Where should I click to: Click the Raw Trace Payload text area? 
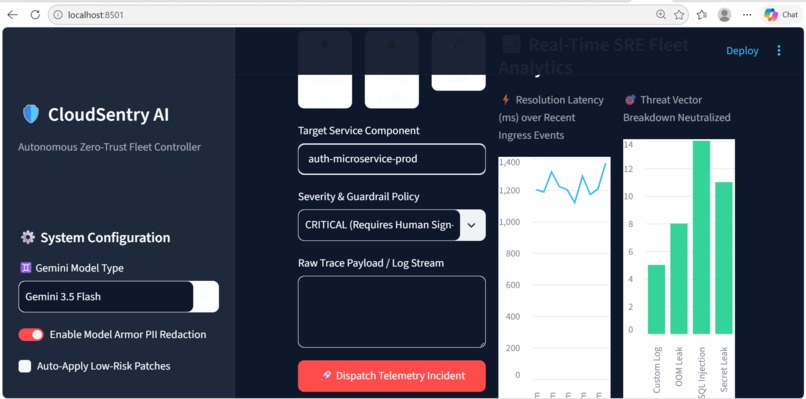coord(392,312)
